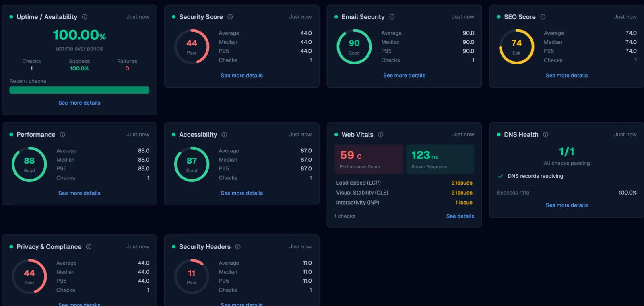Click info icon beside Security Score title
Screen dimensions: 644x306
(230, 17)
